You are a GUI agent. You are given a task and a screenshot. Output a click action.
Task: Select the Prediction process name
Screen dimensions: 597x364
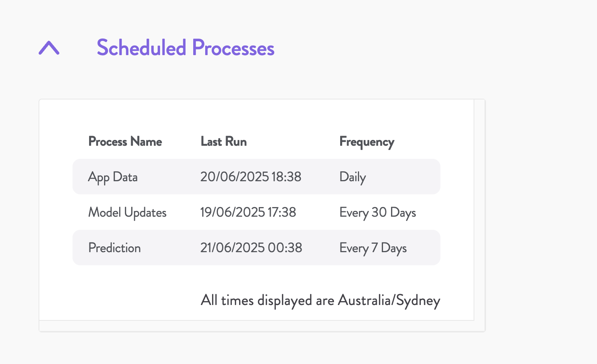point(115,248)
